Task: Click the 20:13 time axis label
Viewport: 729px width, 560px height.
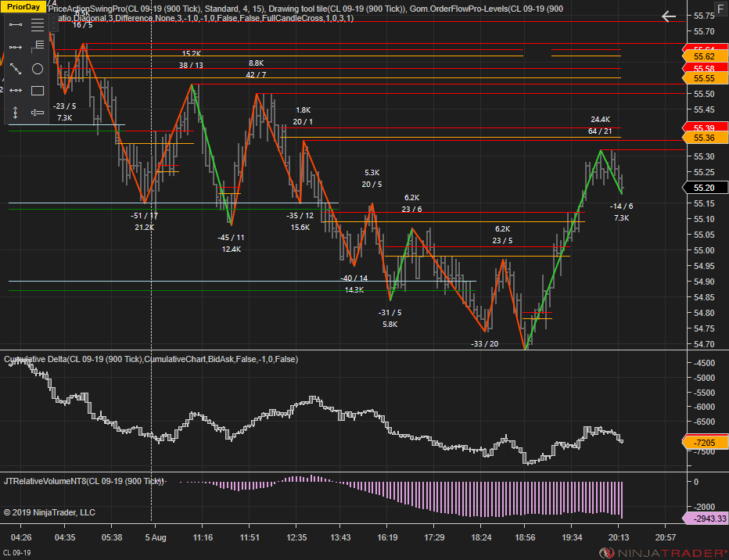Action: [619, 537]
